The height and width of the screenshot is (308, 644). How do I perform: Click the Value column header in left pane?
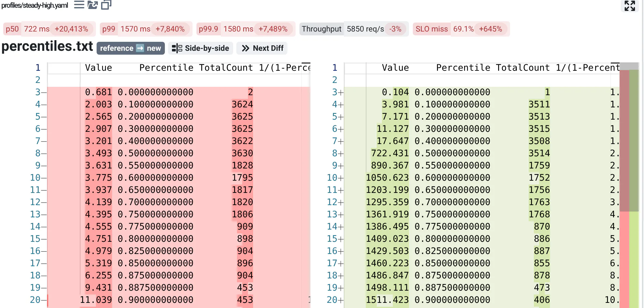click(99, 68)
